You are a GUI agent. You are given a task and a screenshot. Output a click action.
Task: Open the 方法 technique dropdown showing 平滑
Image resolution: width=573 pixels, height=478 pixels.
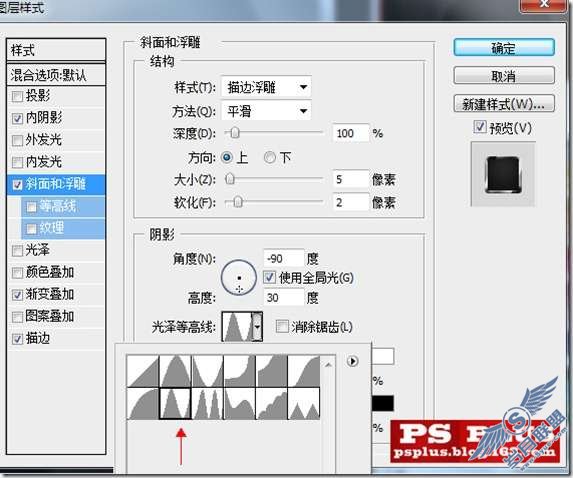(x=266, y=111)
